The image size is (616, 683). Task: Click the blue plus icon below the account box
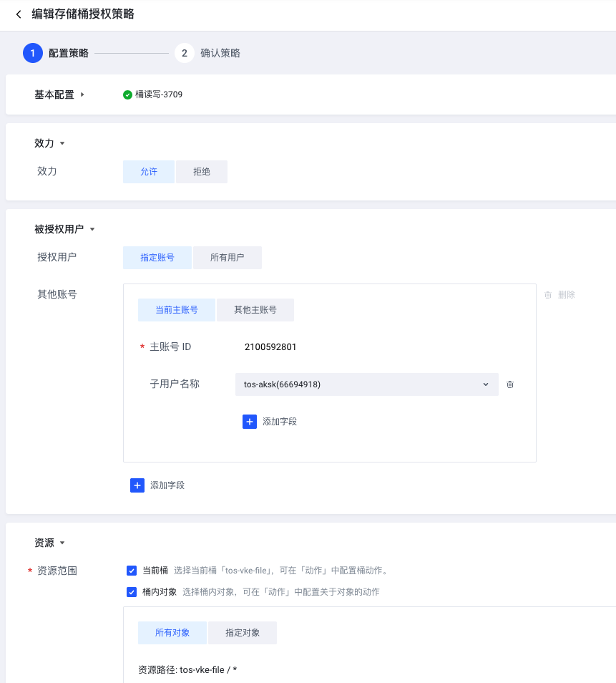point(137,485)
